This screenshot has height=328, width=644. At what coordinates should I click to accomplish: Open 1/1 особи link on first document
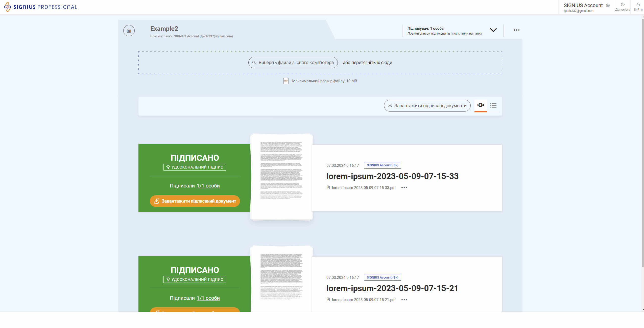208,186
